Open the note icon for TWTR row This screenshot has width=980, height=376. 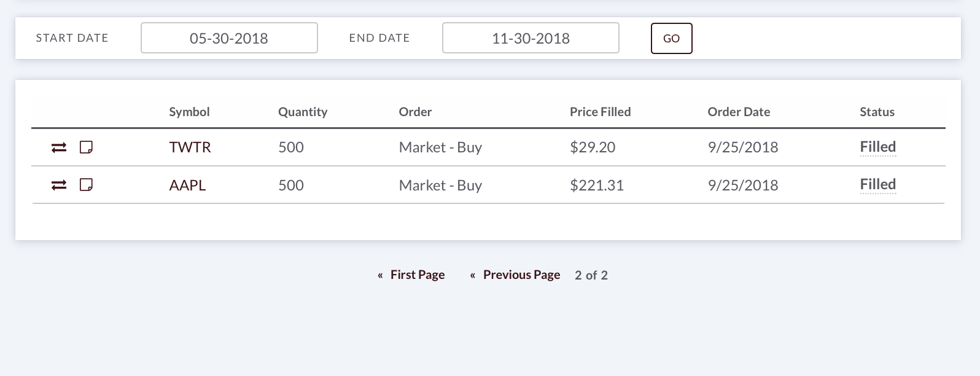[x=87, y=147]
